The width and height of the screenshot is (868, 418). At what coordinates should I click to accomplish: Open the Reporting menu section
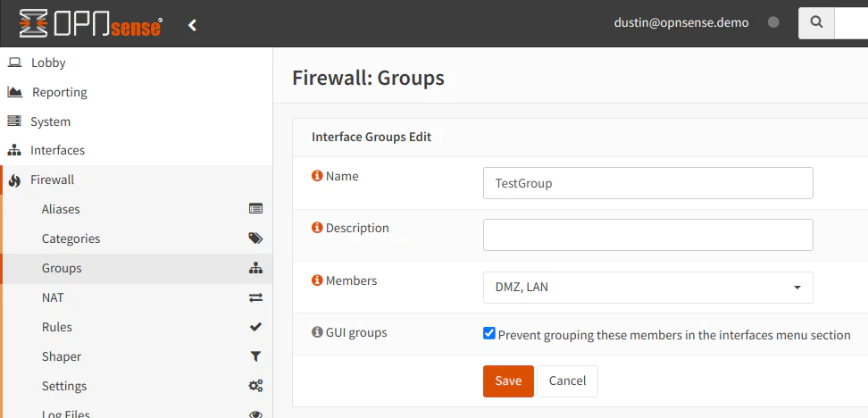(x=59, y=92)
